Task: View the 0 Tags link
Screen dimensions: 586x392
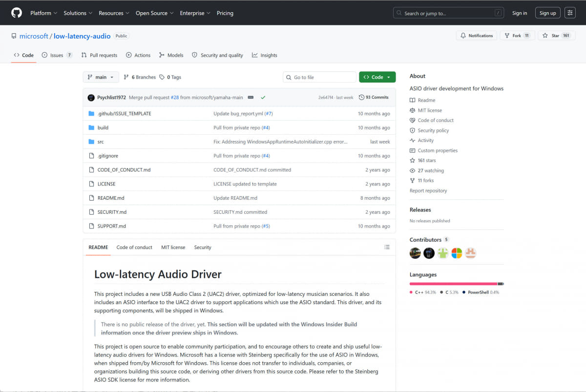Action: 170,77
